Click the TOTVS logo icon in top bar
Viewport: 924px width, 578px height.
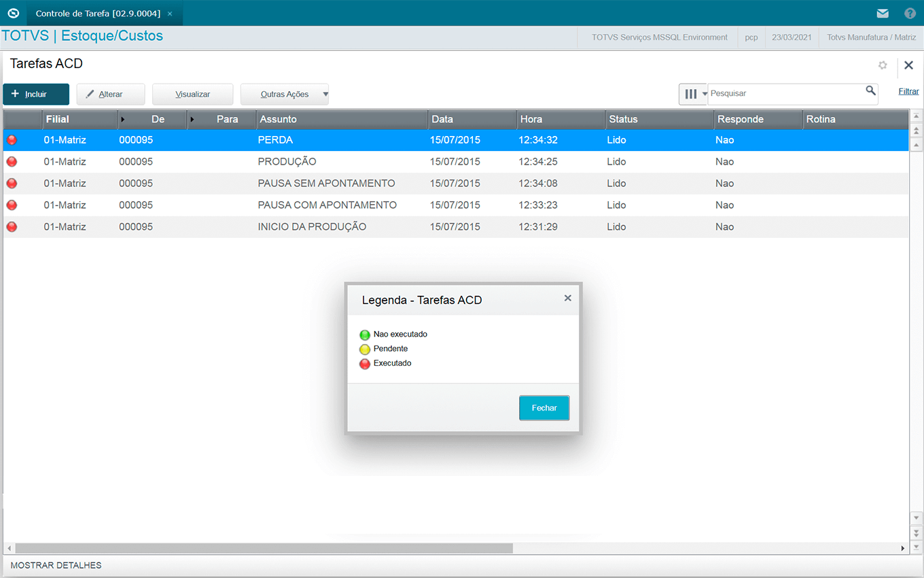[x=13, y=13]
